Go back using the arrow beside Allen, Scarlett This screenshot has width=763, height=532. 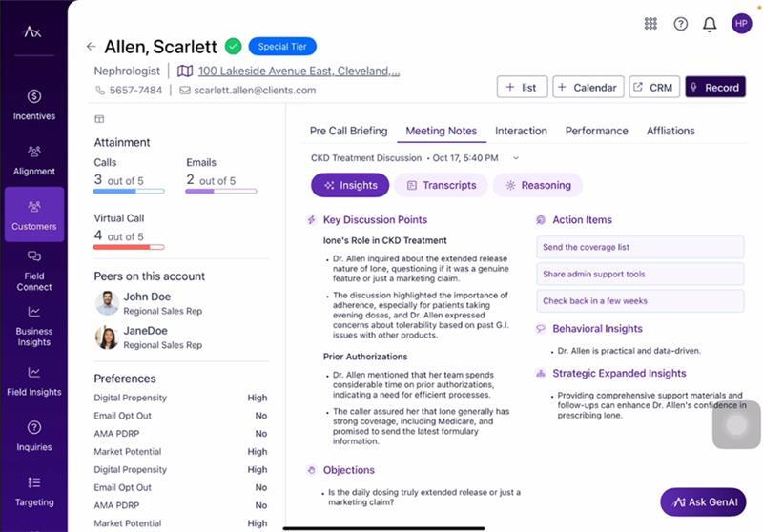91,46
